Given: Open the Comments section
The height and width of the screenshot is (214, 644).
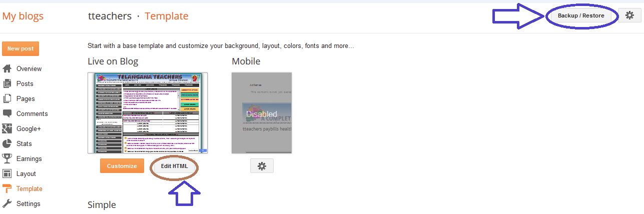Looking at the screenshot, I should pos(32,113).
